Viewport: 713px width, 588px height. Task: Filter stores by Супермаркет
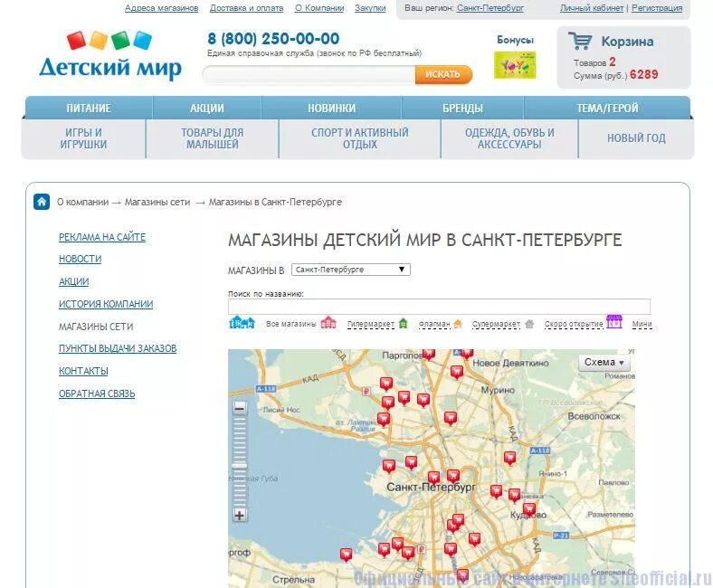point(496,324)
